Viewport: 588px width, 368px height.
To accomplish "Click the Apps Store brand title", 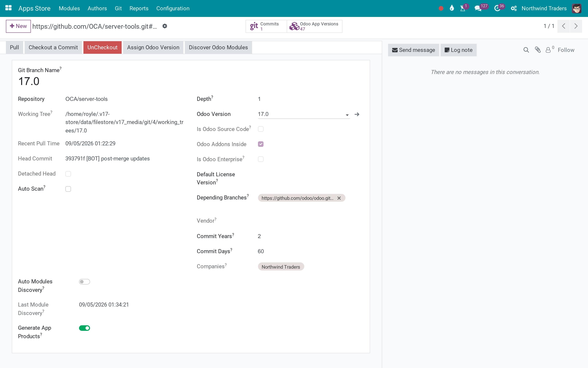I will click(x=35, y=8).
